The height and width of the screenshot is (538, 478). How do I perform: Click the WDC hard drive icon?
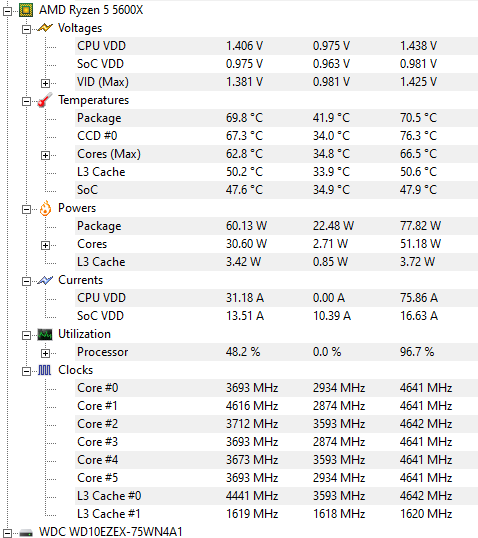tap(26, 533)
